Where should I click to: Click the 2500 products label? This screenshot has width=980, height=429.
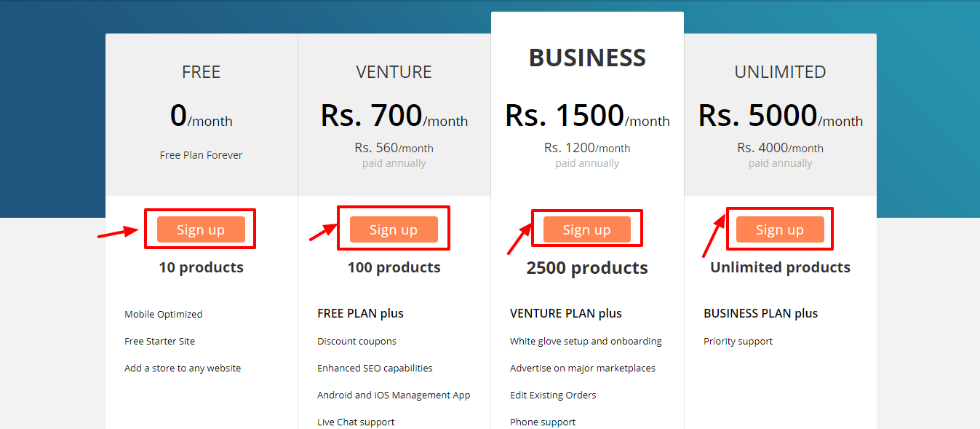pyautogui.click(x=586, y=267)
